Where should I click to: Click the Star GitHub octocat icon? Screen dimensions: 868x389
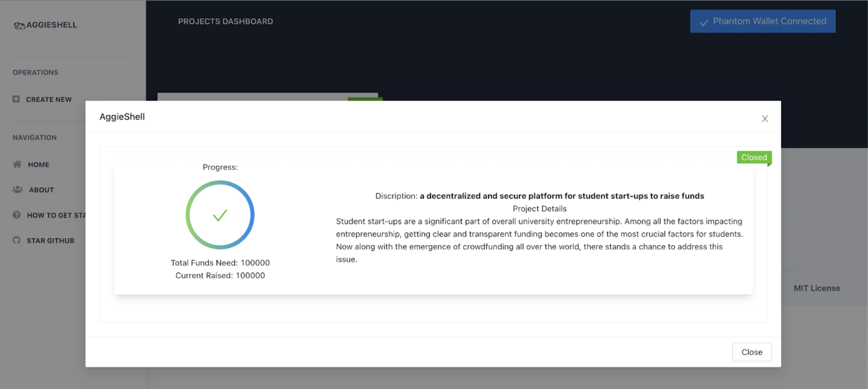click(x=17, y=240)
